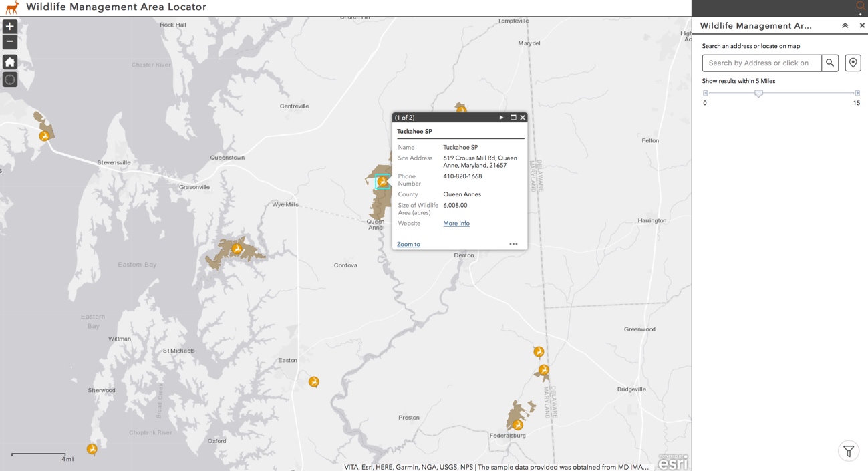Image resolution: width=868 pixels, height=471 pixels.
Task: Click the upper marker south of Greenwood
Action: pyautogui.click(x=539, y=351)
